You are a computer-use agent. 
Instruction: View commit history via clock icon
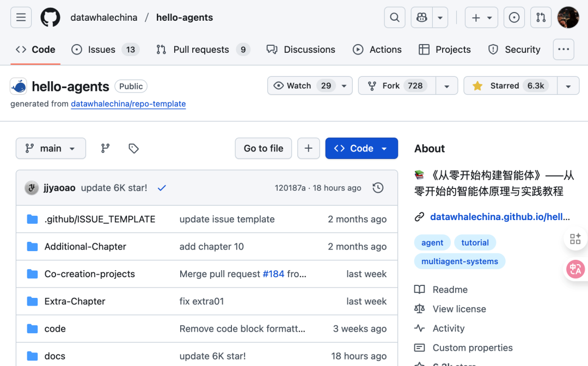click(x=378, y=187)
